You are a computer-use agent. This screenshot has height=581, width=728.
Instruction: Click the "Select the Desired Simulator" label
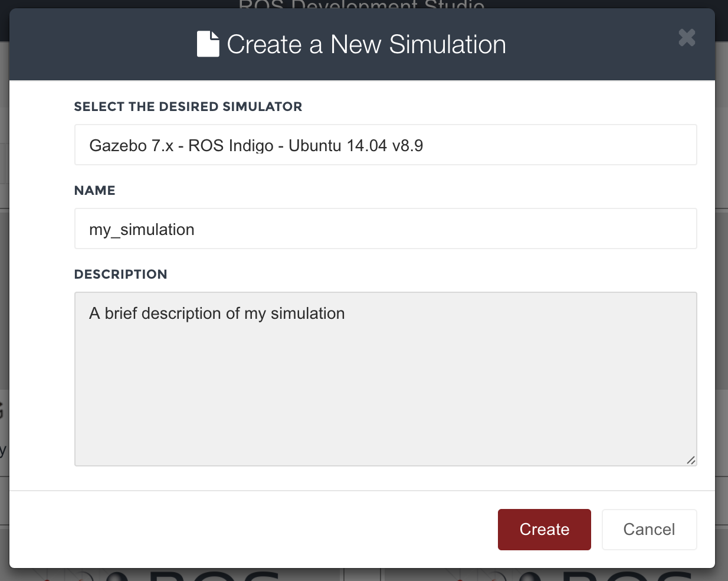point(188,107)
